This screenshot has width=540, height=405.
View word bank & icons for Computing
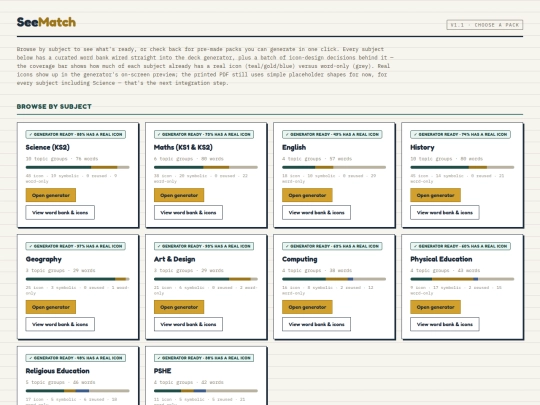click(x=316, y=324)
